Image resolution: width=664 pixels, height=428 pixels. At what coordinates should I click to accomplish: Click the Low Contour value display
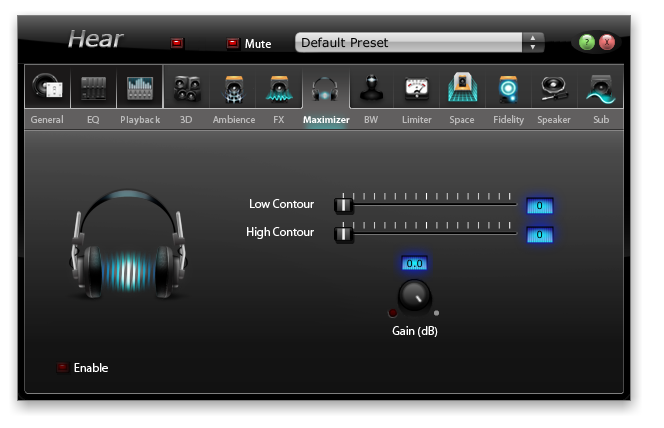pyautogui.click(x=540, y=206)
